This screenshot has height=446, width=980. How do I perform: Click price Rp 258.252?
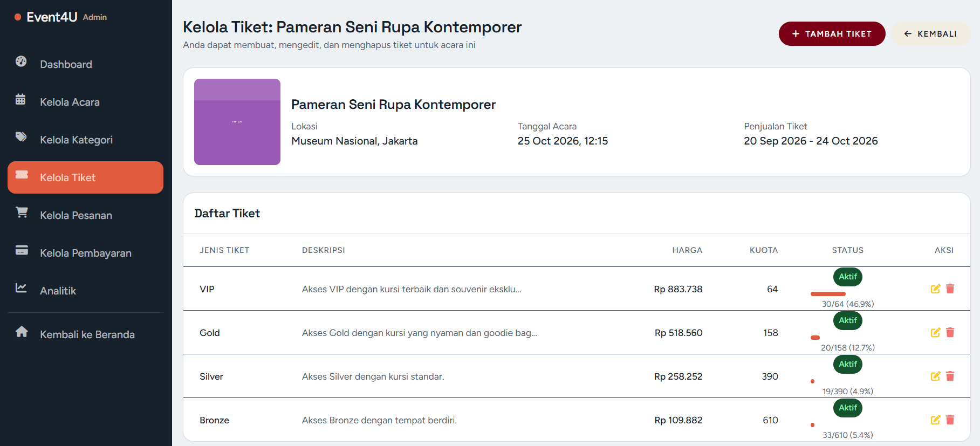(678, 376)
